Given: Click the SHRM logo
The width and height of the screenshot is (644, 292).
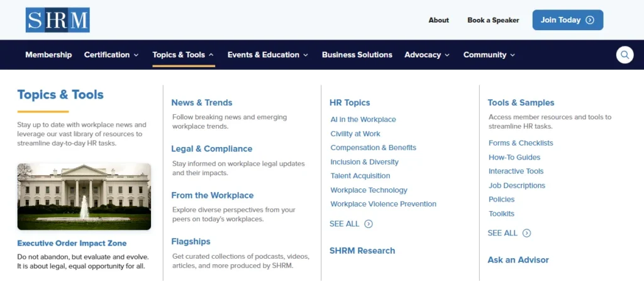Looking at the screenshot, I should tap(57, 19).
